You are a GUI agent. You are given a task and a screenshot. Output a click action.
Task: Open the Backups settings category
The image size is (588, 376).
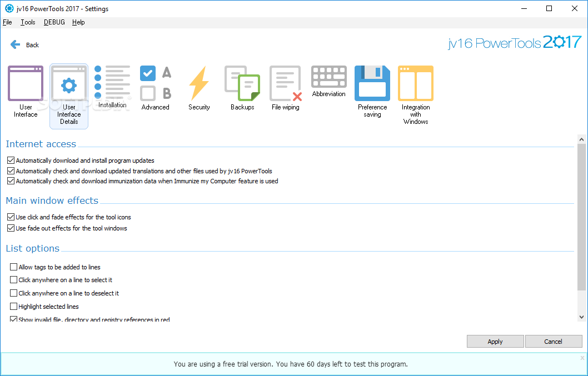(242, 88)
